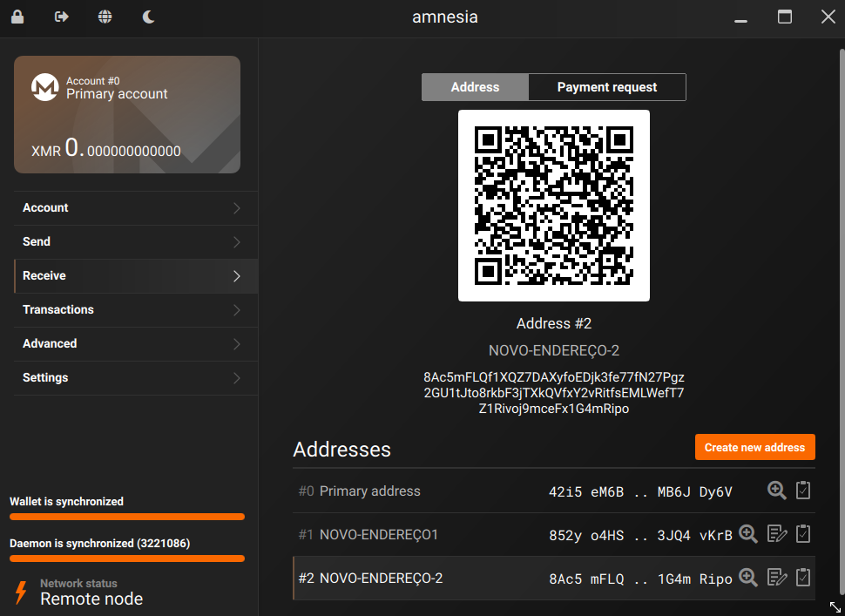Click the Monero logo on the account card
Image resolution: width=845 pixels, height=616 pixels.
(44, 87)
